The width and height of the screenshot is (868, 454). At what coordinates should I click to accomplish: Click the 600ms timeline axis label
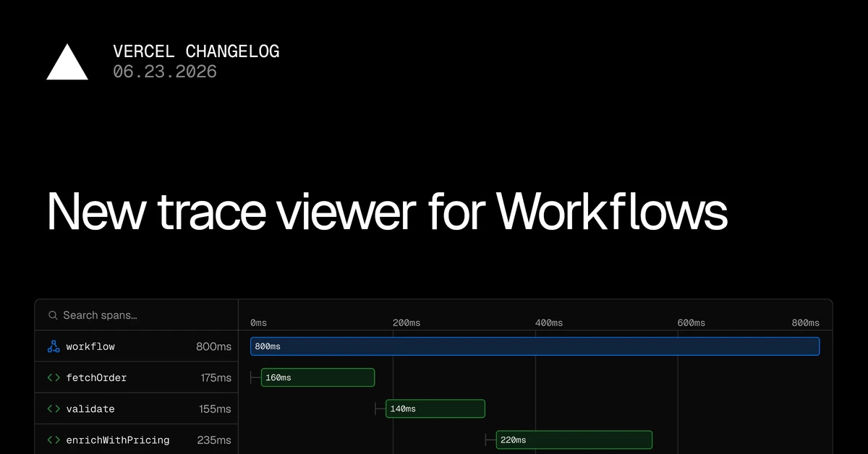(691, 322)
